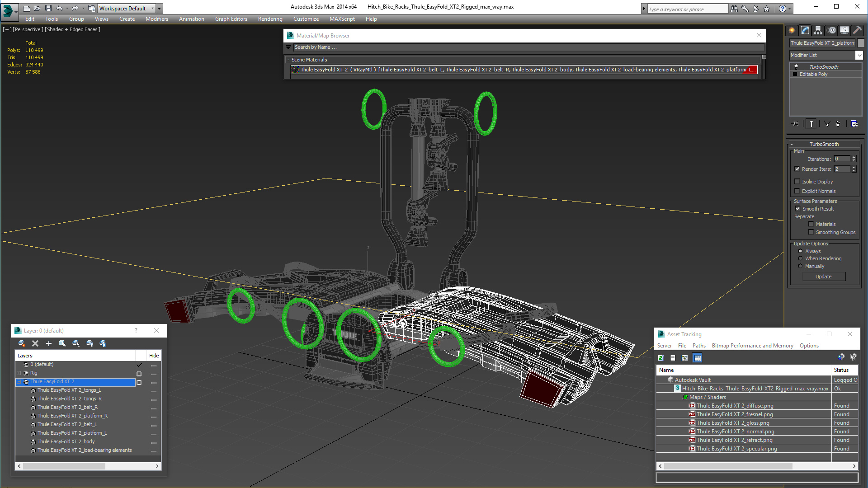Click the object color swatch
Image resolution: width=868 pixels, height=488 pixels.
click(861, 43)
